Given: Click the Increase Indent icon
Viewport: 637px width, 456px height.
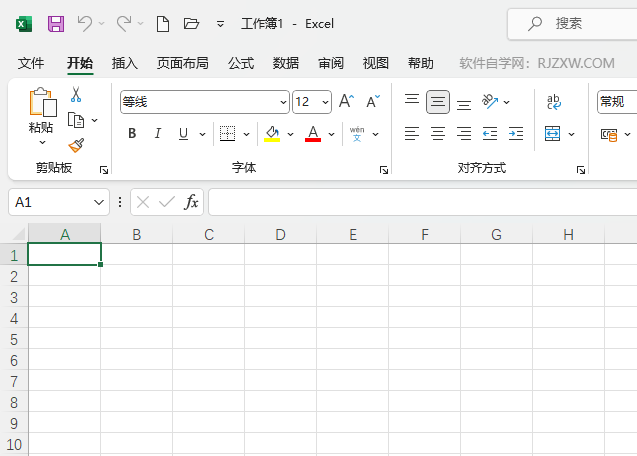Looking at the screenshot, I should tap(516, 133).
